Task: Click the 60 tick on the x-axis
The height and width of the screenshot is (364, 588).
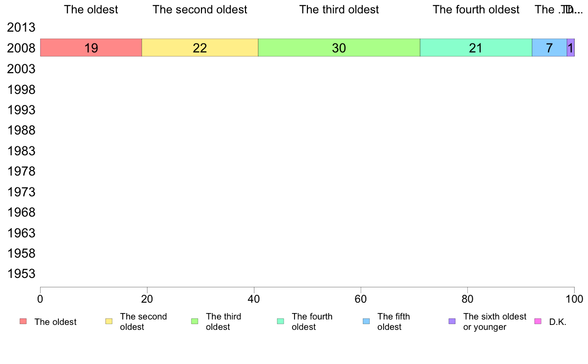Action: pos(361,299)
